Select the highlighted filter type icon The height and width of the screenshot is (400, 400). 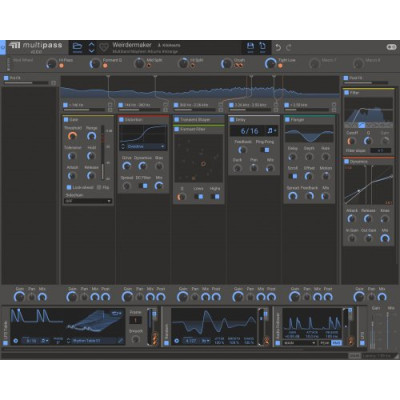pyautogui.click(x=362, y=125)
